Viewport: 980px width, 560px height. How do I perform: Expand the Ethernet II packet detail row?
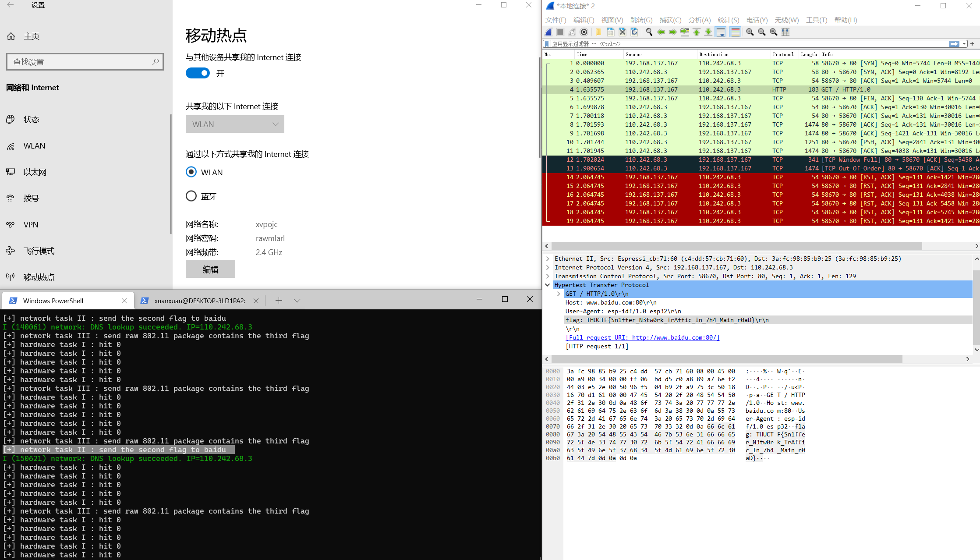(x=548, y=259)
